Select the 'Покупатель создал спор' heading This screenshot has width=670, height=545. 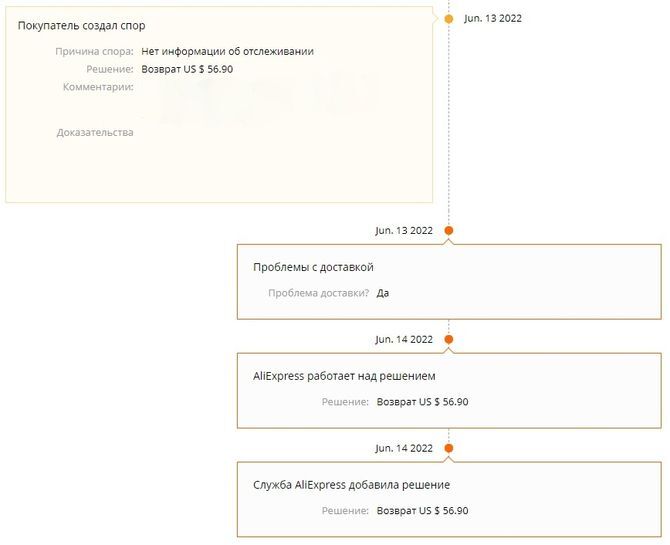coord(81,25)
